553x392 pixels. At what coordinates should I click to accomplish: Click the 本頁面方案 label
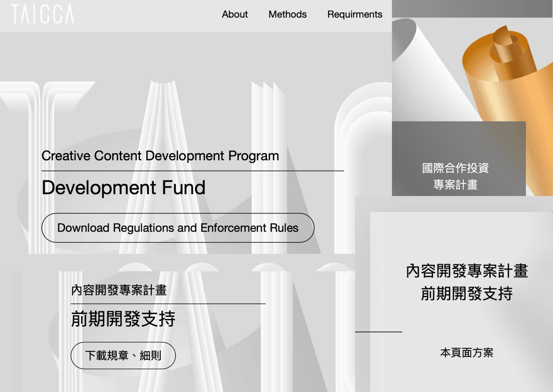click(x=467, y=352)
